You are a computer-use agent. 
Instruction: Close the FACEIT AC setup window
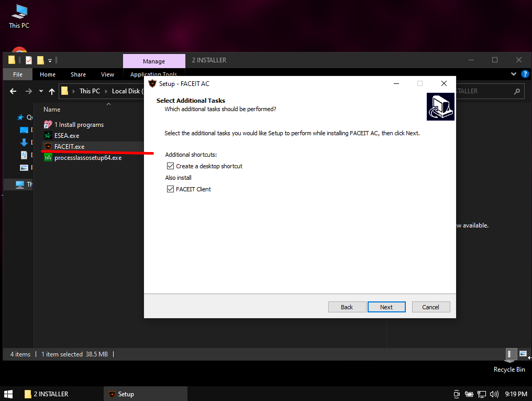[x=444, y=83]
